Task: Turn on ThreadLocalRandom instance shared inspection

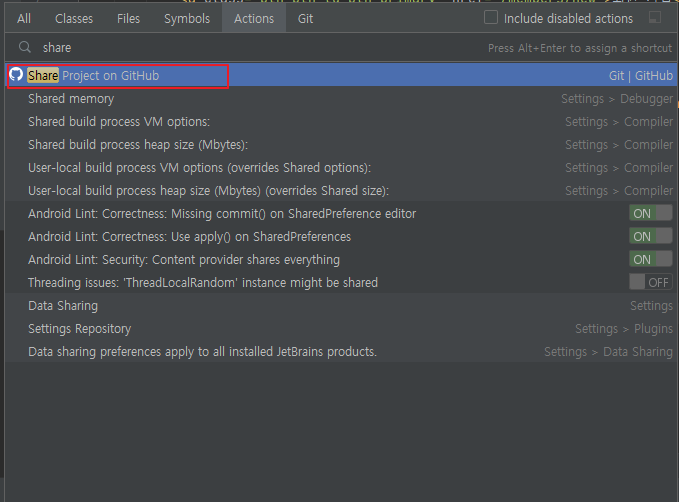Action: click(x=650, y=282)
